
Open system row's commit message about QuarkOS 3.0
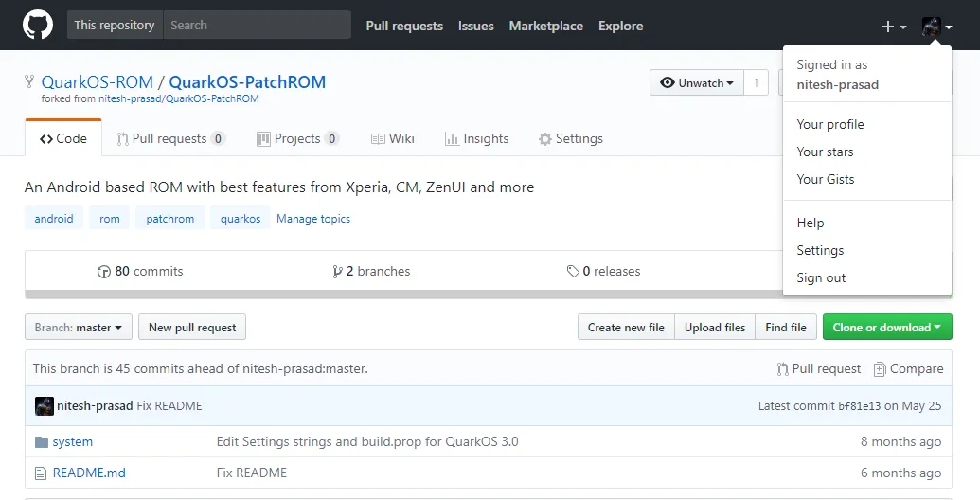pos(367,441)
